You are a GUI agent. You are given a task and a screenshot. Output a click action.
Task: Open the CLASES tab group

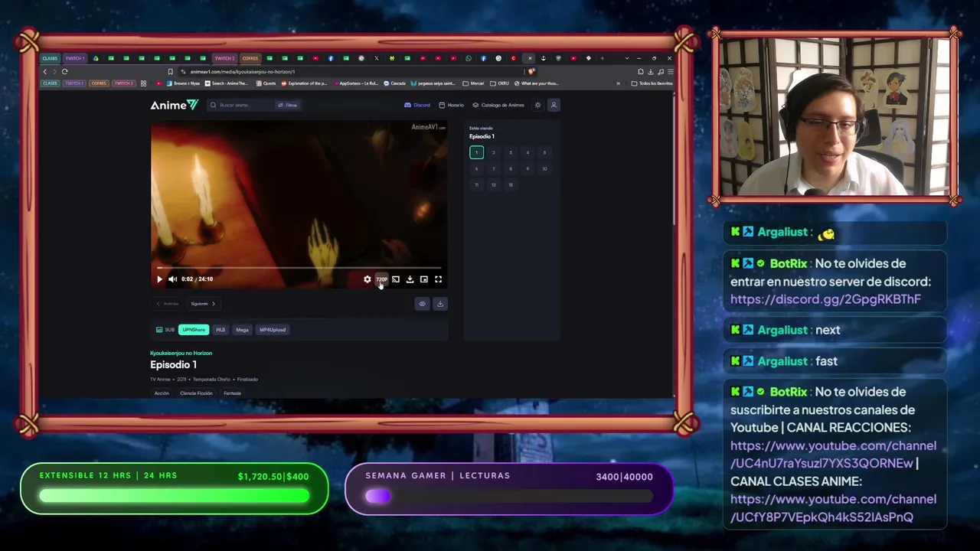pos(50,58)
